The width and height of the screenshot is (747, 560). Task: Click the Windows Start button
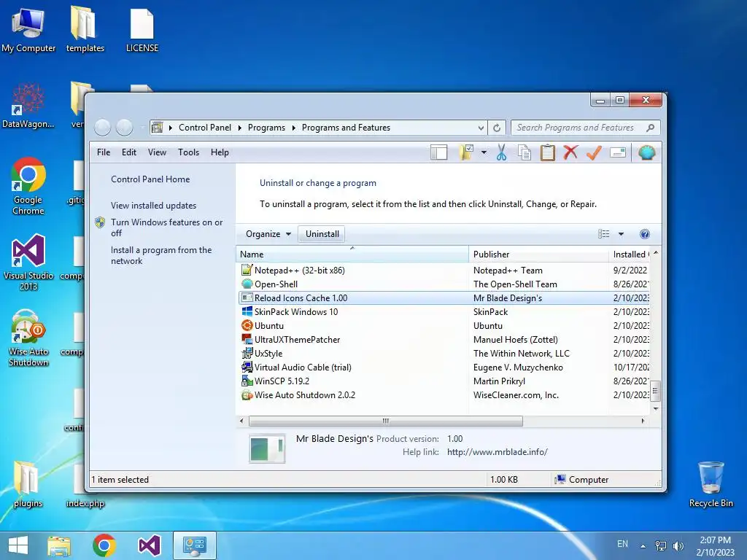coord(18,545)
